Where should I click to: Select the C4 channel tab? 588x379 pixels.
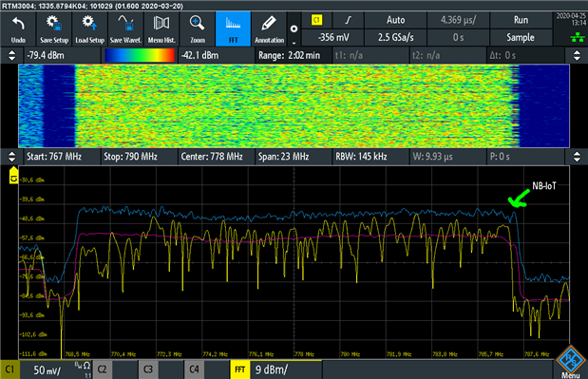194,370
